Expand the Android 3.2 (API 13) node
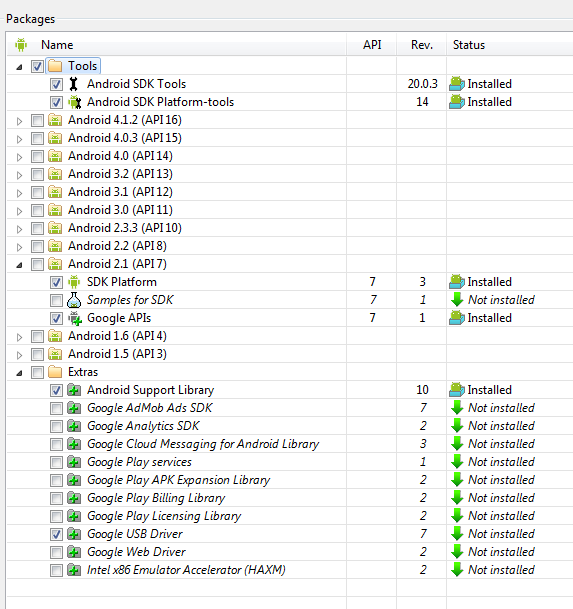 [x=19, y=175]
